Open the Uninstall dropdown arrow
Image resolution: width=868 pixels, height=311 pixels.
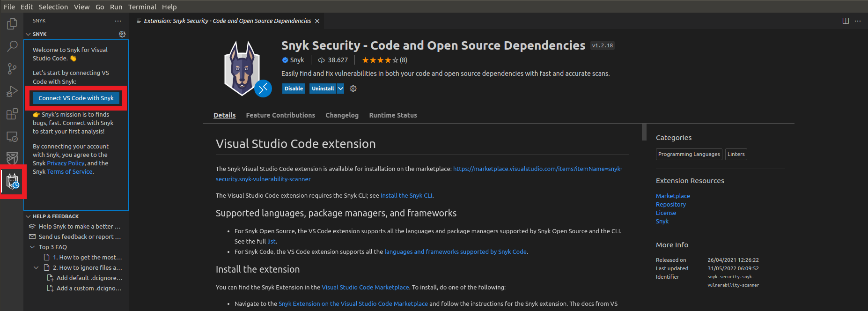pos(340,89)
